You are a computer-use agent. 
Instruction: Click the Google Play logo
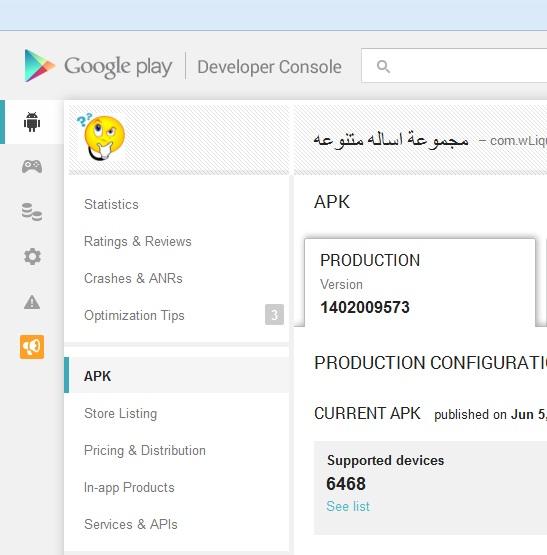click(98, 66)
